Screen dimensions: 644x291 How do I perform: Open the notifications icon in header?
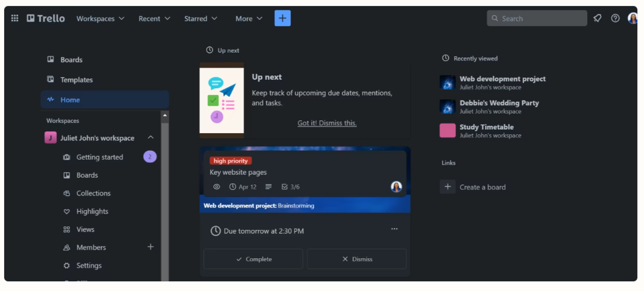coord(597,18)
